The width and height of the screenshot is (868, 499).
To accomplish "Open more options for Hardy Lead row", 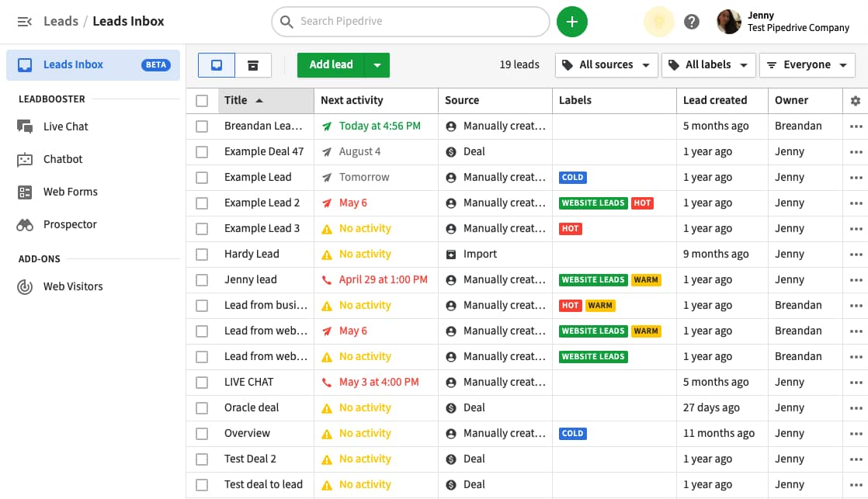I will coord(856,254).
